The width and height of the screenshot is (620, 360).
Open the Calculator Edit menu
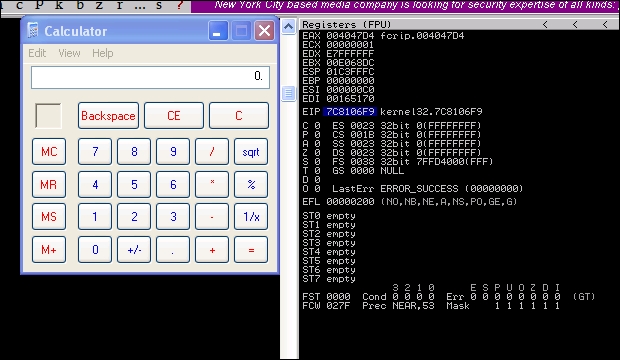click(x=37, y=53)
